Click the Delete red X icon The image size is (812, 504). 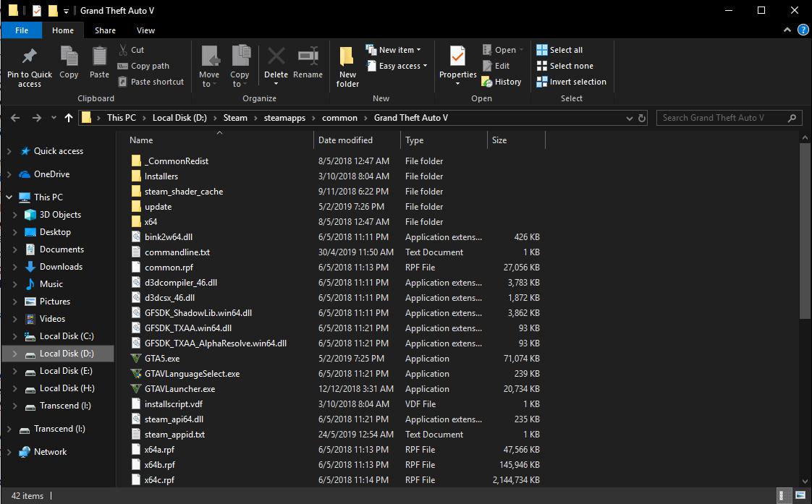276,56
